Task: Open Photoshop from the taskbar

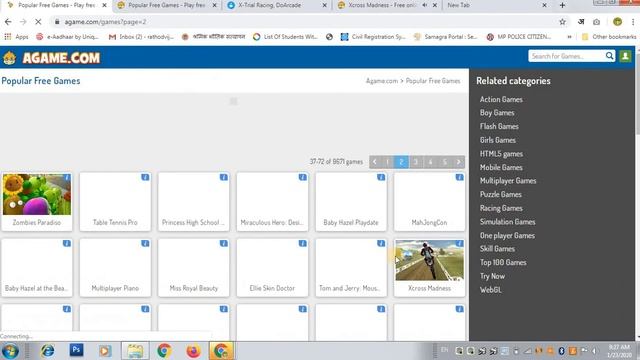Action: 76,350
